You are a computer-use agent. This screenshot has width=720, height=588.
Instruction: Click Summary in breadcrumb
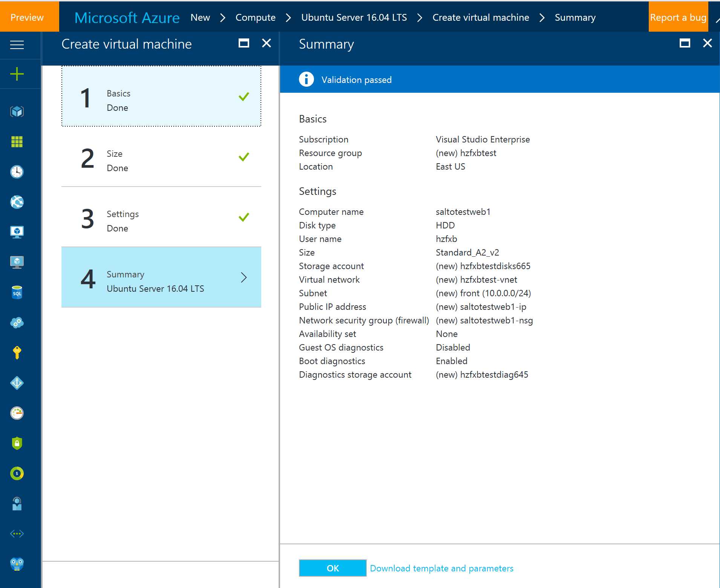(575, 17)
